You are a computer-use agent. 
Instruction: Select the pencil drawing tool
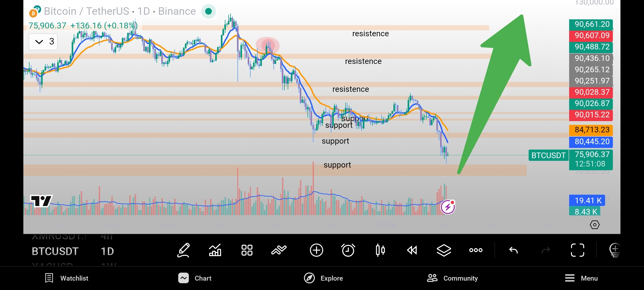[184, 250]
